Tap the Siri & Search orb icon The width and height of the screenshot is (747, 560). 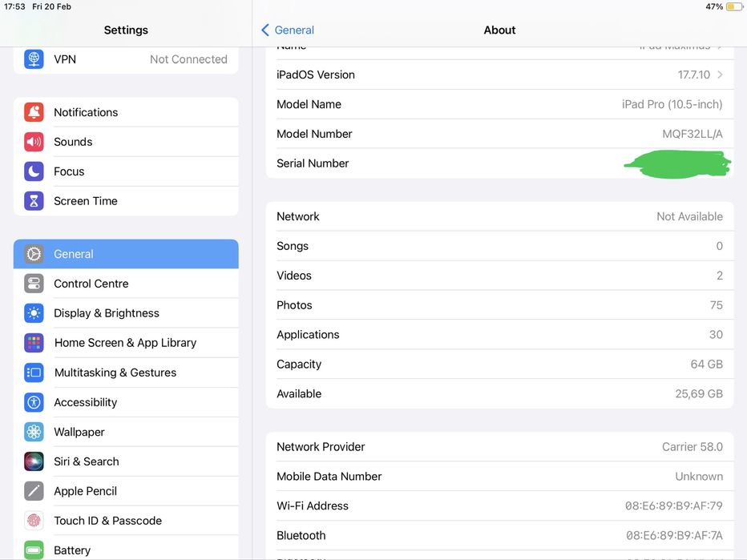coord(34,461)
